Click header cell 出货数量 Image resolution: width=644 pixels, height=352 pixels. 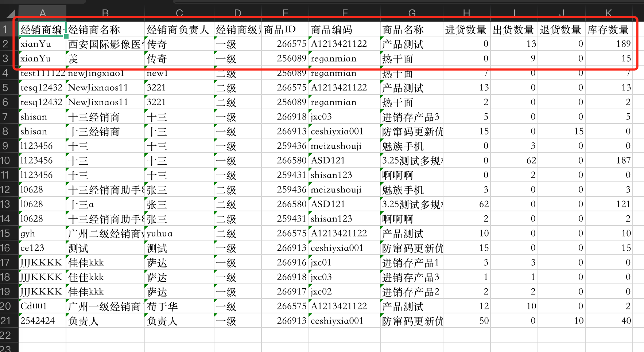click(514, 29)
